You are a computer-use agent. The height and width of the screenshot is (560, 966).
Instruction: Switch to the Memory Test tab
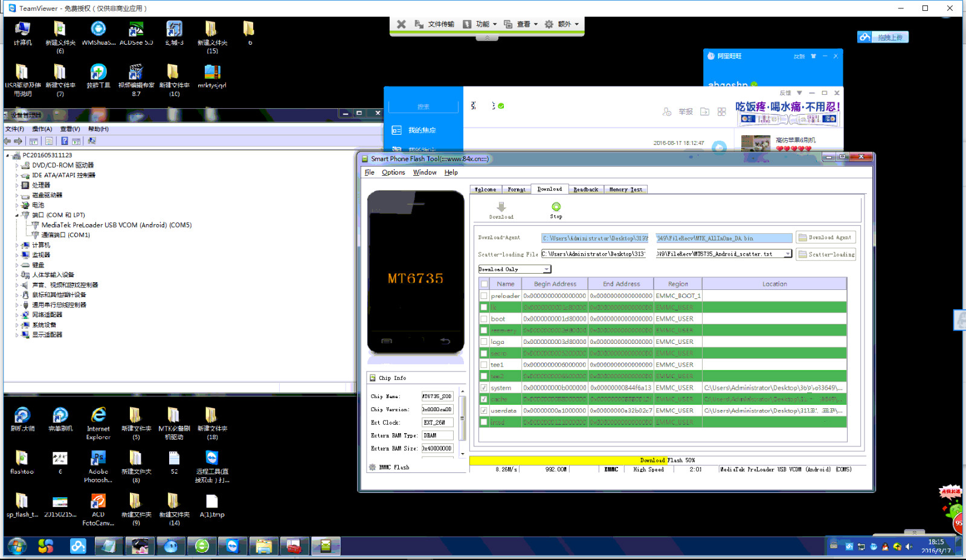pyautogui.click(x=625, y=190)
